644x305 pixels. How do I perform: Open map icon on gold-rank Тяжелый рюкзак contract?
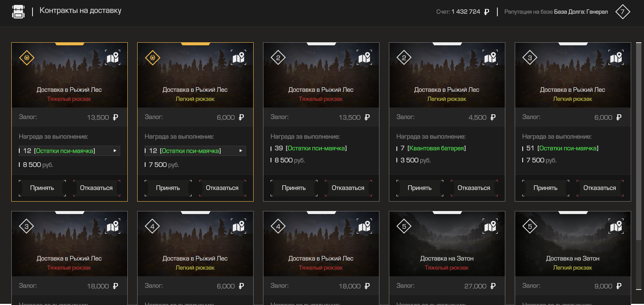113,57
